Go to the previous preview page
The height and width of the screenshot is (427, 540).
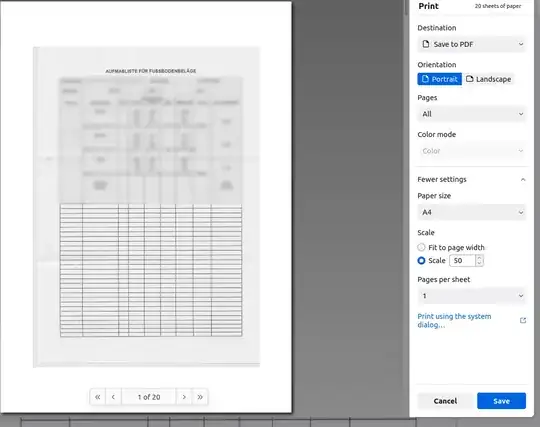(113, 397)
